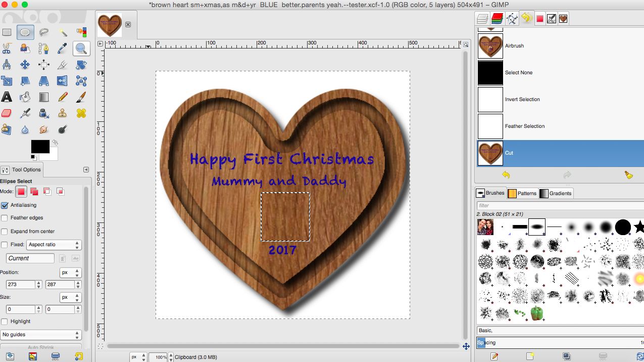Click the undo arrow below history list
This screenshot has width=644, height=362.
(x=506, y=175)
